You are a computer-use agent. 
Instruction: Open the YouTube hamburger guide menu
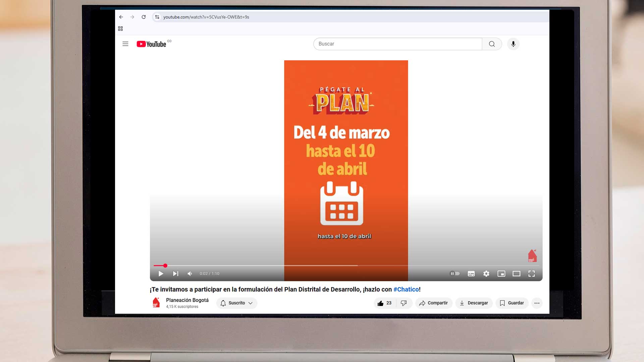(x=125, y=44)
